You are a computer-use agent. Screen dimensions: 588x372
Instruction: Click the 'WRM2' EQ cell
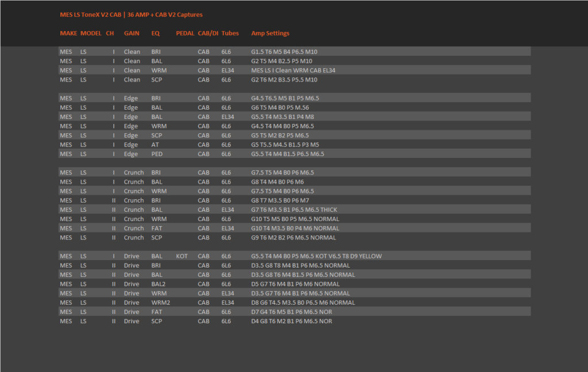[x=161, y=303]
